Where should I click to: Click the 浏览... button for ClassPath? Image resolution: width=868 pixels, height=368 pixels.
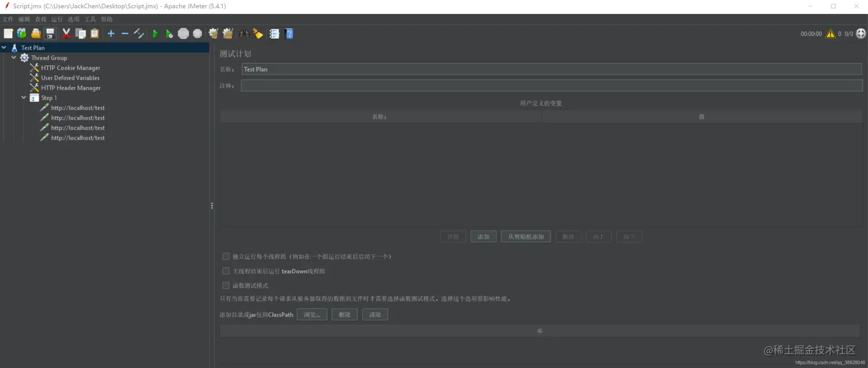click(312, 314)
